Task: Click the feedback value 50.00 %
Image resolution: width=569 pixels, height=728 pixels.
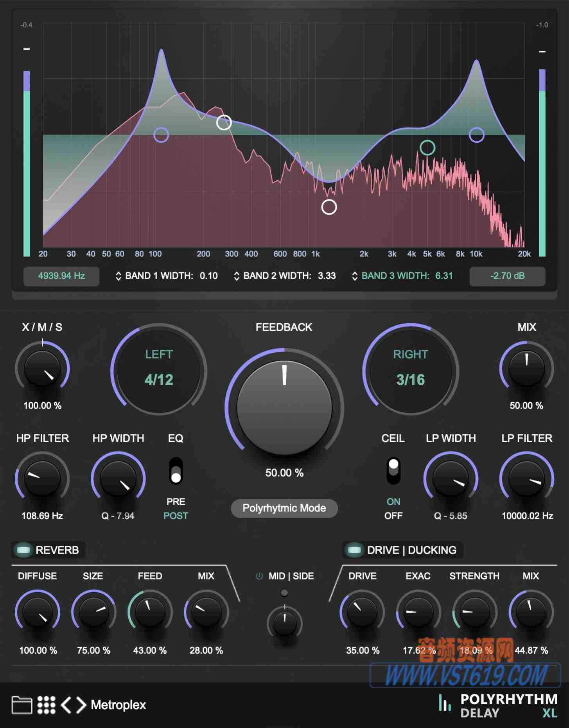Action: tap(284, 473)
